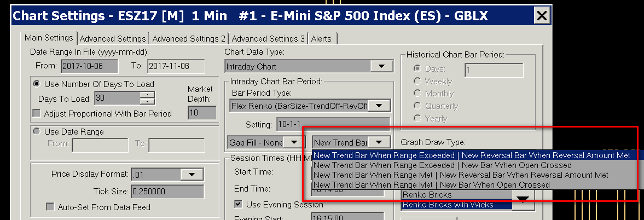The image size is (644, 220).
Task: Select Renko Bricks draw type
Action: coord(457,195)
